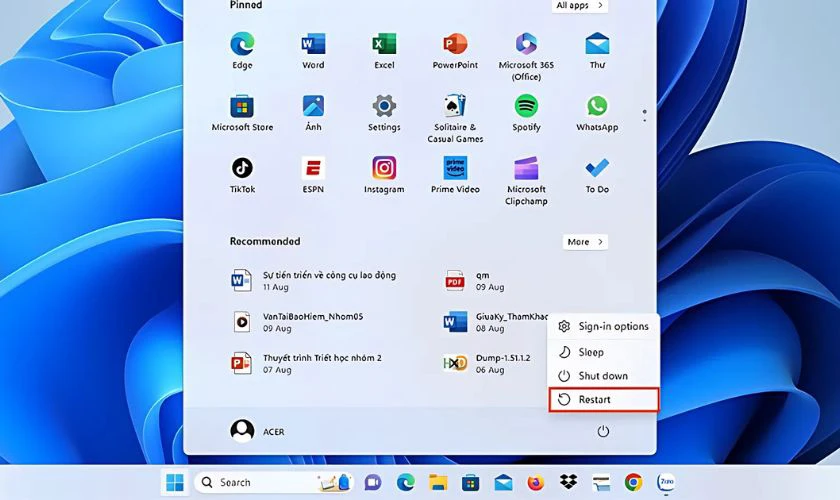Open Google Chrome from the taskbar
This screenshot has height=500, width=840.
coord(633,482)
